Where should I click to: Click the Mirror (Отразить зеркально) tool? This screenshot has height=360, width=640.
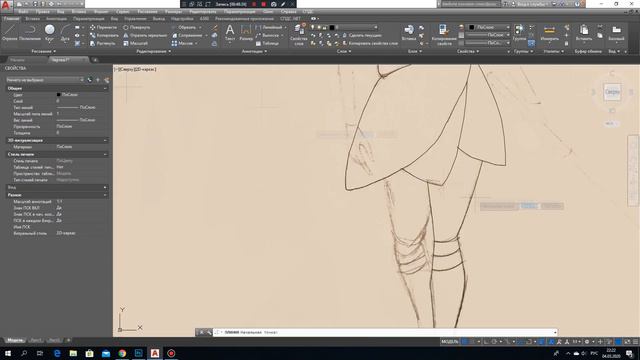pos(145,35)
